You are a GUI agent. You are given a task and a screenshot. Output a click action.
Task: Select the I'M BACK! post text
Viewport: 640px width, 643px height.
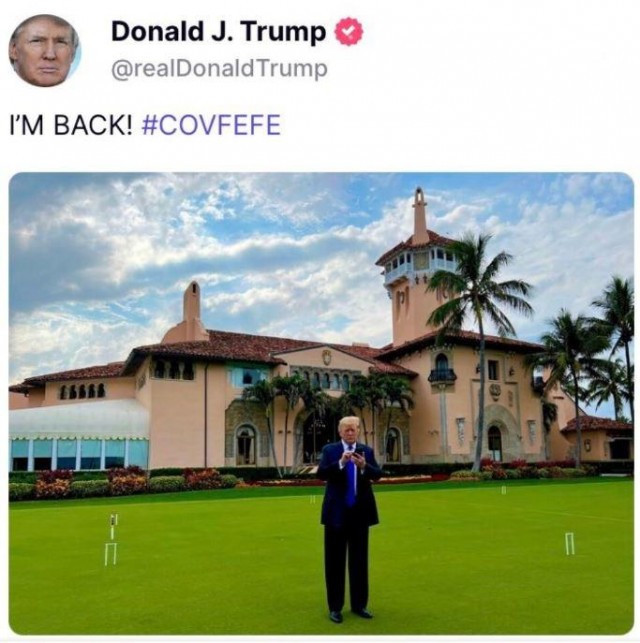tap(71, 125)
